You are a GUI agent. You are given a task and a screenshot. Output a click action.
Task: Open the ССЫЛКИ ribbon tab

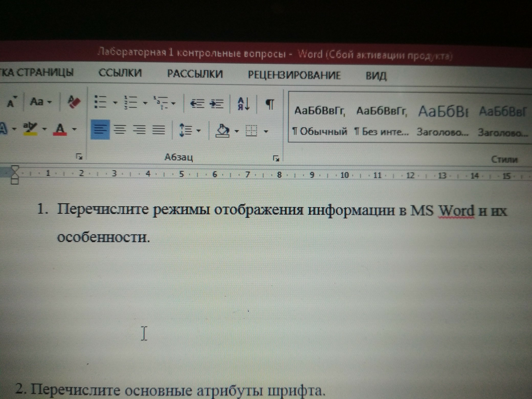point(120,73)
